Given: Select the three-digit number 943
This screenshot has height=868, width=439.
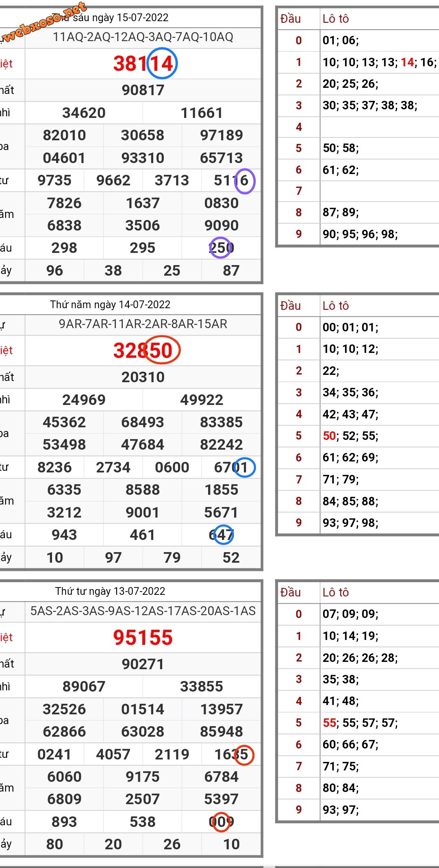Looking at the screenshot, I should [64, 535].
